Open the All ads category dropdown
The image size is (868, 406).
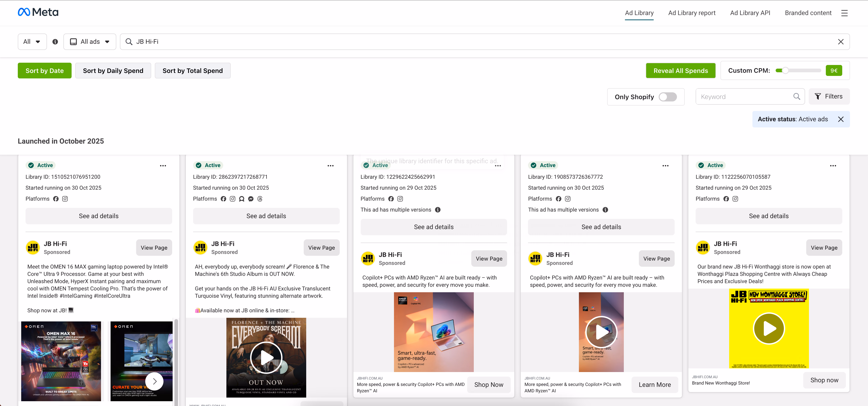pyautogui.click(x=90, y=42)
